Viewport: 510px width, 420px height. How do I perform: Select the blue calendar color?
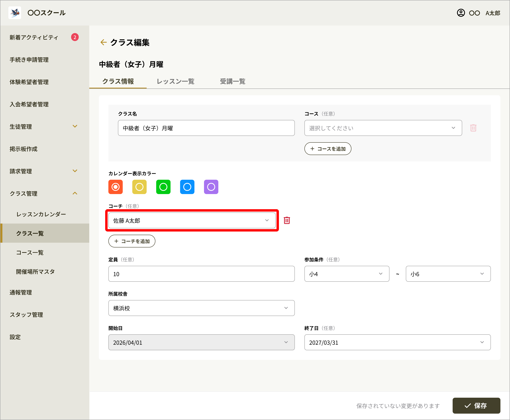click(187, 187)
